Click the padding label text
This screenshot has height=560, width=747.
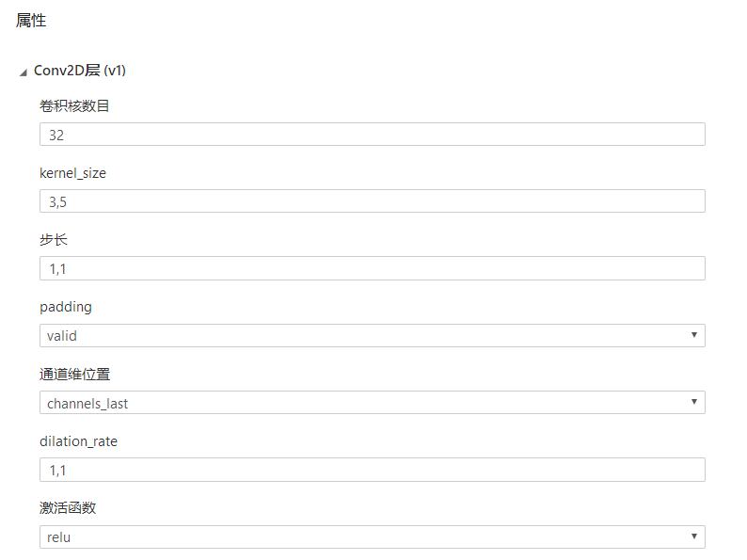click(66, 307)
